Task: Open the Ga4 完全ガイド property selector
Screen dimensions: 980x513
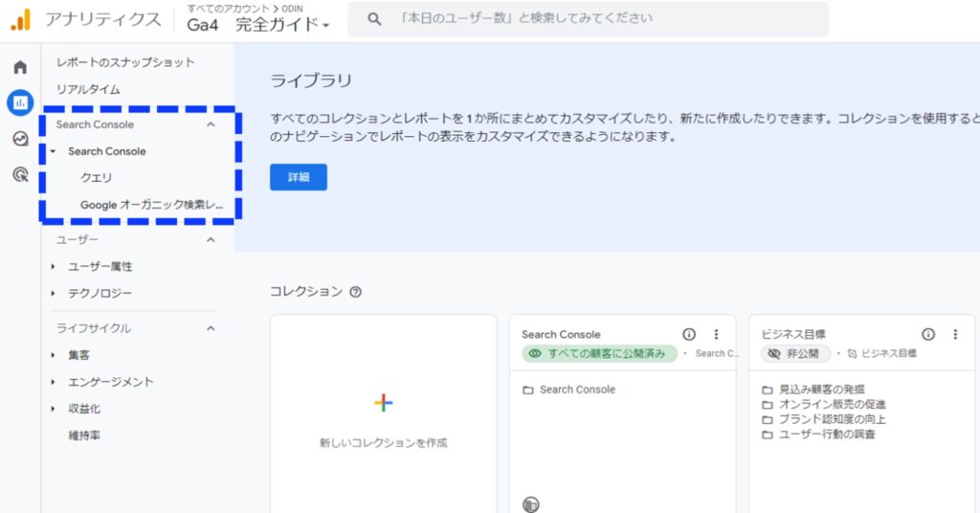Action: pyautogui.click(x=258, y=25)
